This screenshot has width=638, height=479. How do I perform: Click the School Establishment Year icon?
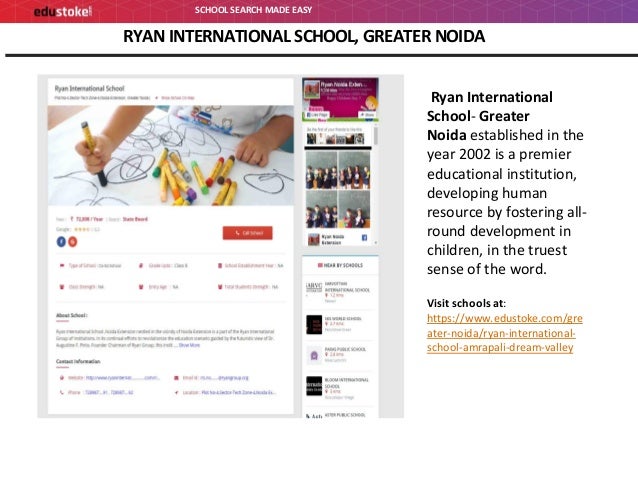click(220, 266)
